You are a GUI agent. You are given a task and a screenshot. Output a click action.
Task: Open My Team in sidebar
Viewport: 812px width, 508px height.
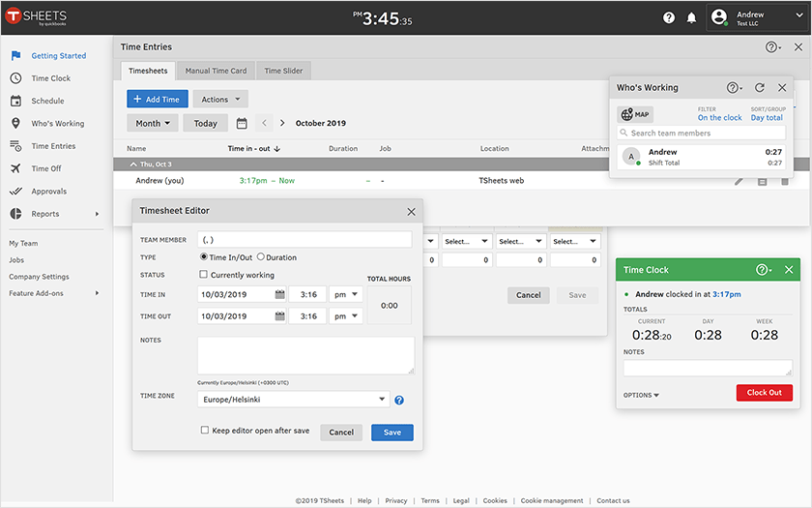[23, 243]
